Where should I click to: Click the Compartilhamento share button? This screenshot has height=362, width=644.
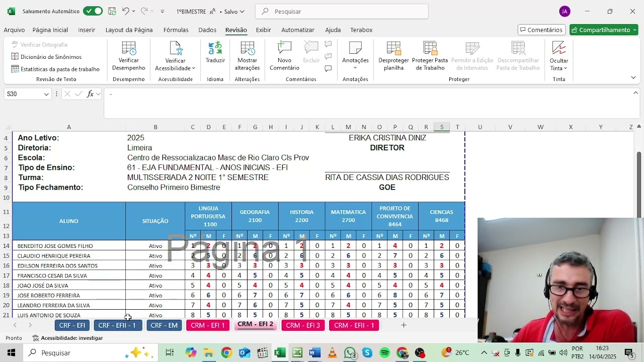tap(604, 30)
